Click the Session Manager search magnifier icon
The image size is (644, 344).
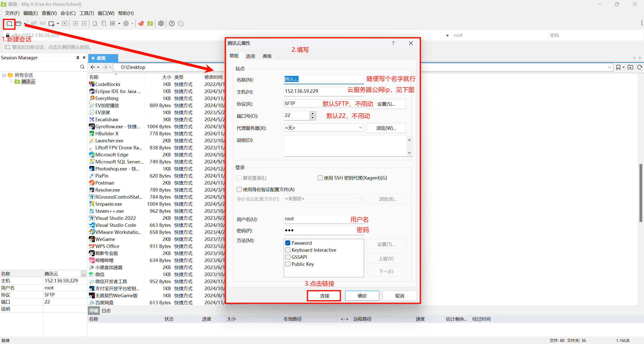pos(82,67)
